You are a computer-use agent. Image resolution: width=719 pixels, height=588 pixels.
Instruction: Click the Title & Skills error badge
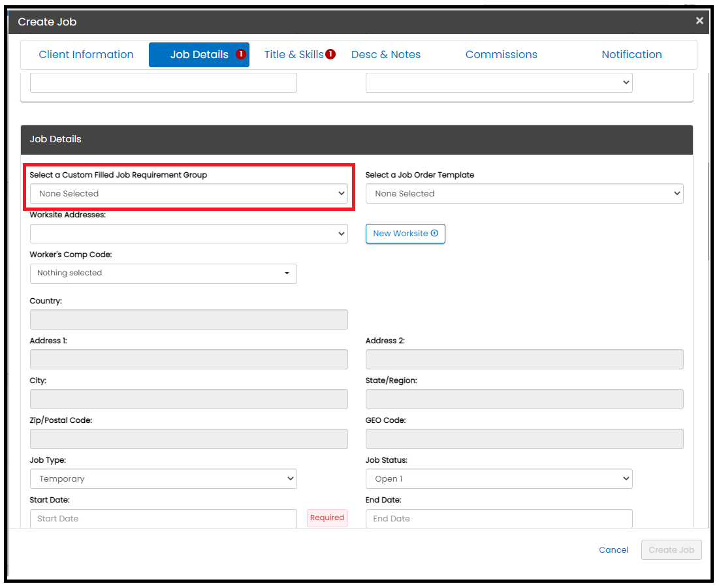pos(330,54)
